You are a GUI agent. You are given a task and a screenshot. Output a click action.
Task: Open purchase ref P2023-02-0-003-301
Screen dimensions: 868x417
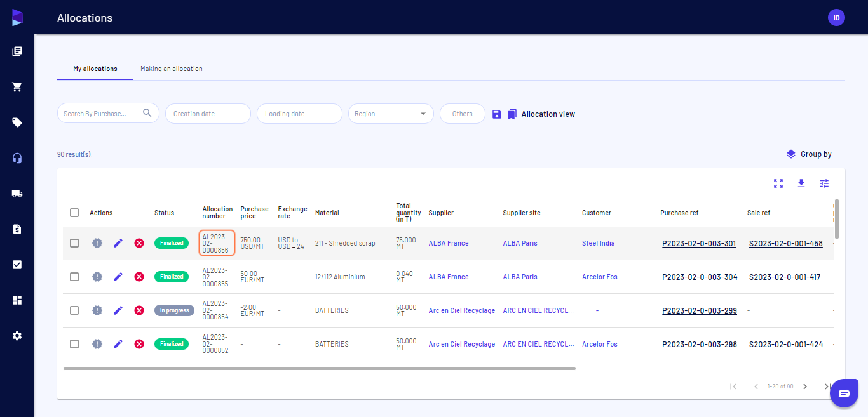click(699, 243)
